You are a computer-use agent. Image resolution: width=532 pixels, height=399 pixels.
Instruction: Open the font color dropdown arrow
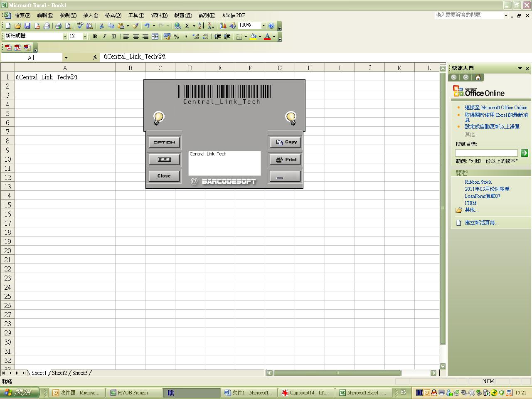tap(274, 37)
